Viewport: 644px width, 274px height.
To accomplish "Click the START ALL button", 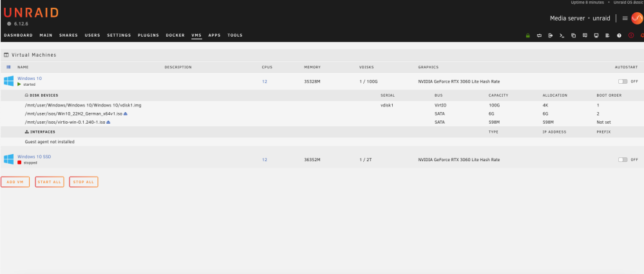I will (50, 182).
